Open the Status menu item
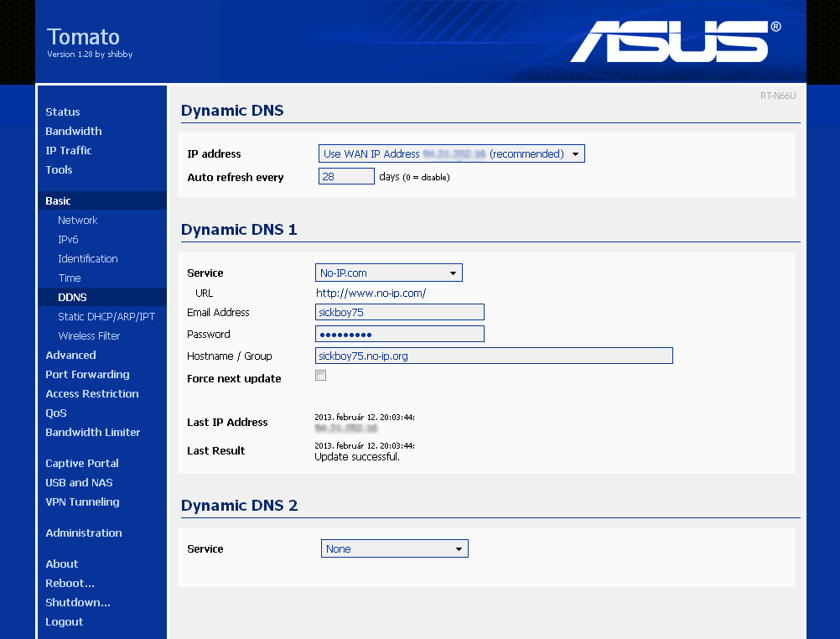840x639 pixels. [x=63, y=112]
